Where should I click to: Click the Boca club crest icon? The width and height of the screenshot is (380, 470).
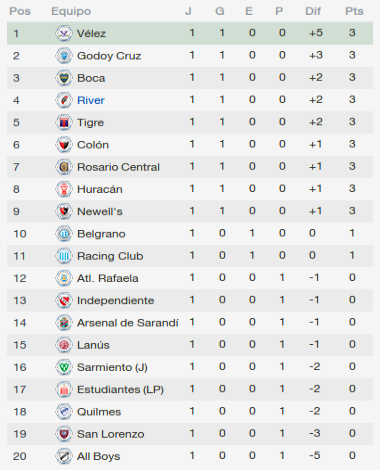[x=64, y=78]
